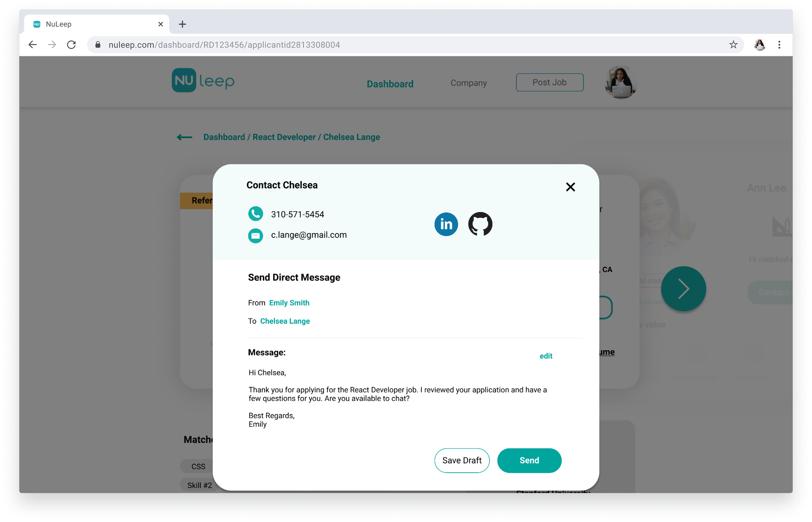Screen dimensions: 812x522
Task: Bookmark this page with the star
Action: coord(733,44)
